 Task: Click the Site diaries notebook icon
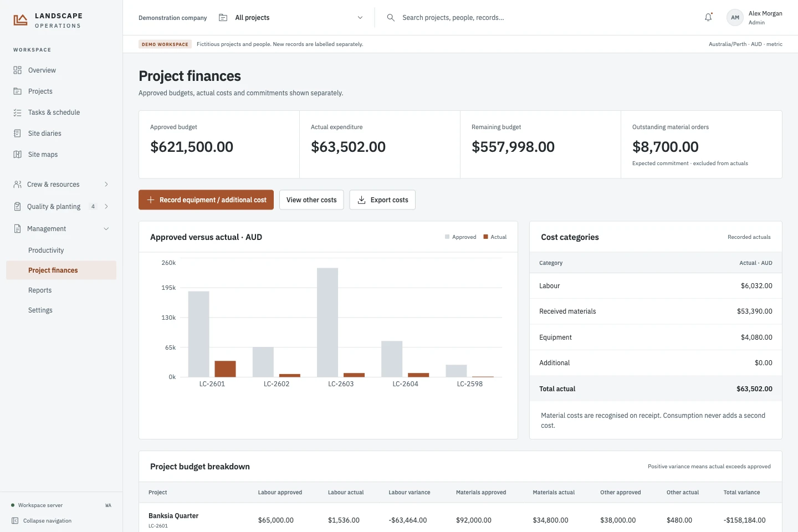(x=17, y=134)
